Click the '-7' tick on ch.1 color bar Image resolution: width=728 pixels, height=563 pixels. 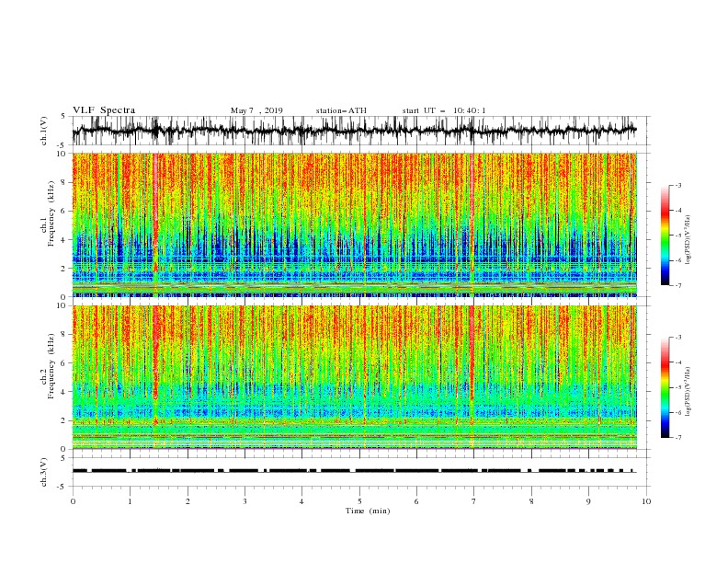click(677, 286)
